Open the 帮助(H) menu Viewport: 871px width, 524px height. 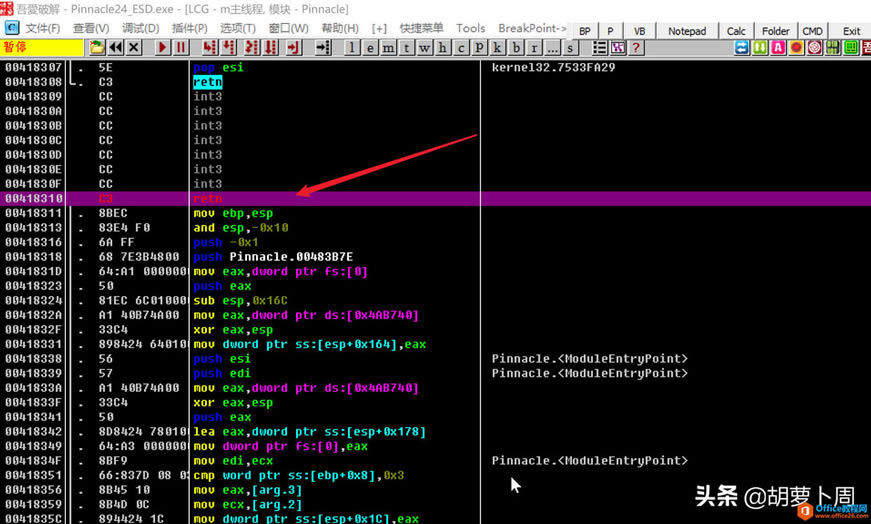340,28
